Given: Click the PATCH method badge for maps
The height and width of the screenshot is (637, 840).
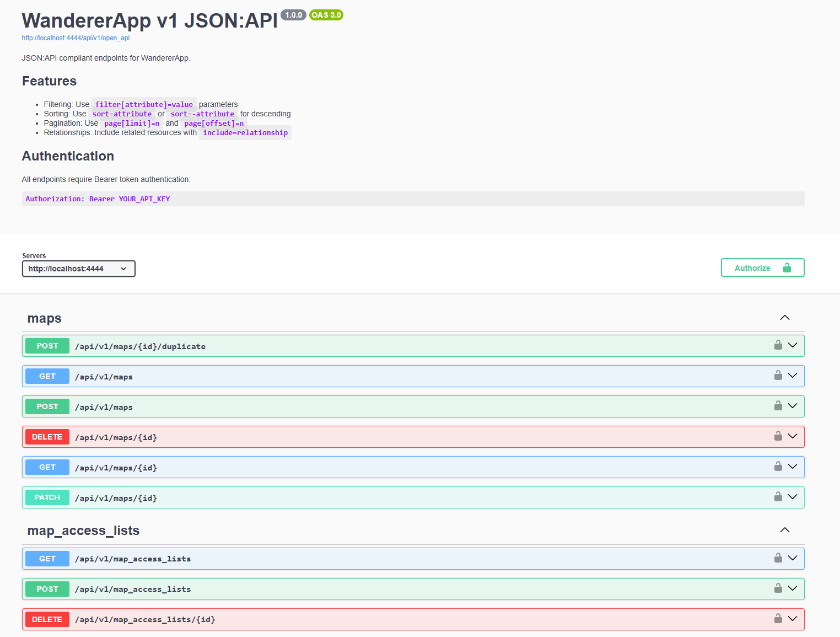Looking at the screenshot, I should pos(47,497).
